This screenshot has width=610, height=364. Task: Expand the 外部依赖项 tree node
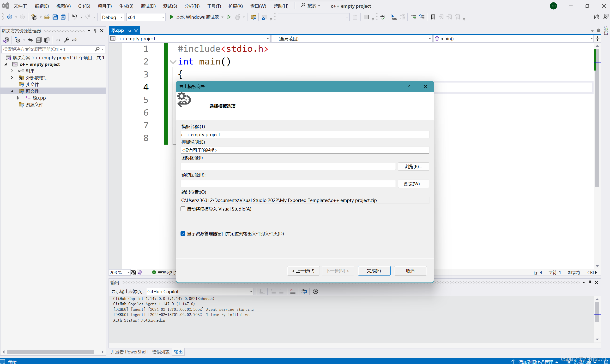(x=12, y=78)
